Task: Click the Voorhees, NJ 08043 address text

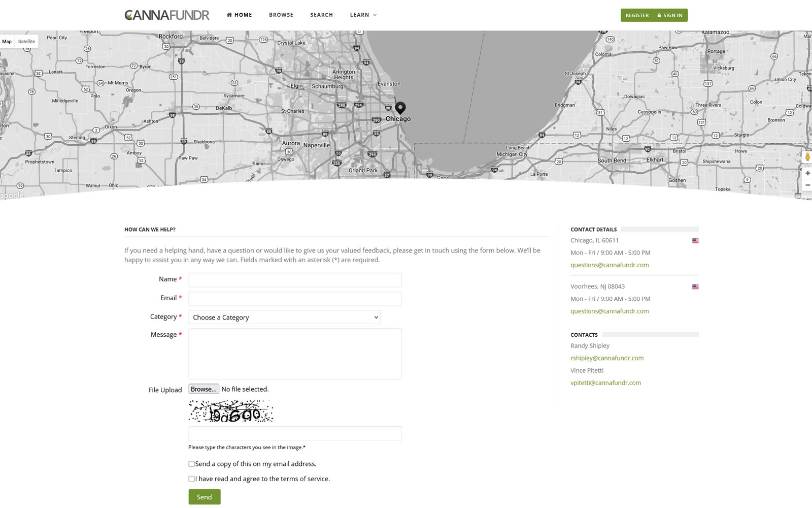Action: (597, 287)
